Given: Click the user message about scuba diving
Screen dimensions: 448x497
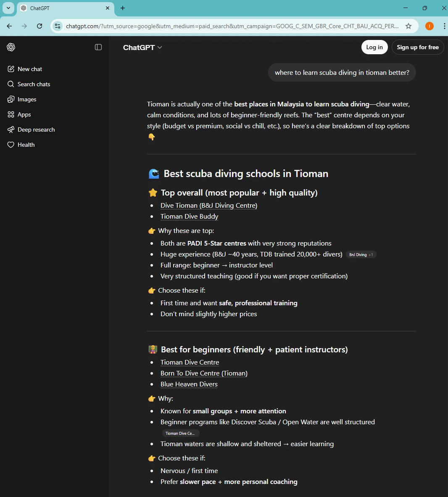Looking at the screenshot, I should click(342, 73).
